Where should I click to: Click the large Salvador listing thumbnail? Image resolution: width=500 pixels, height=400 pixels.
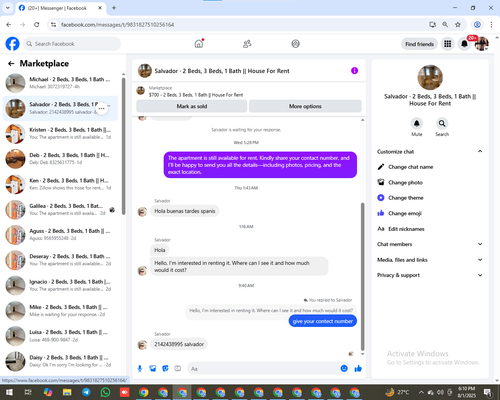tap(430, 77)
